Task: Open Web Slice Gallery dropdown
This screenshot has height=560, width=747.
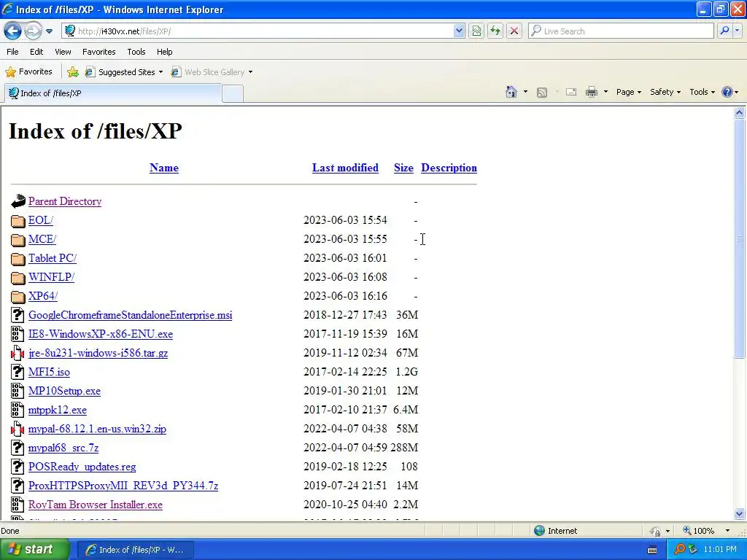Action: pyautogui.click(x=212, y=72)
